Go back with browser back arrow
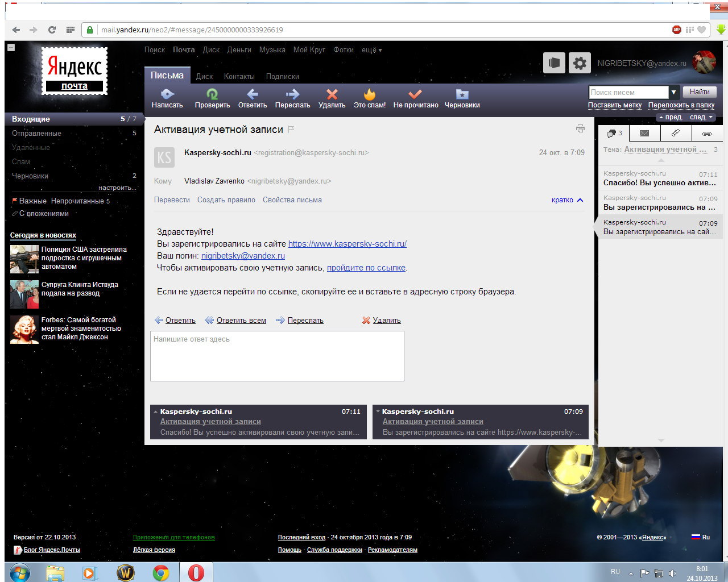728x582 pixels. (x=16, y=30)
